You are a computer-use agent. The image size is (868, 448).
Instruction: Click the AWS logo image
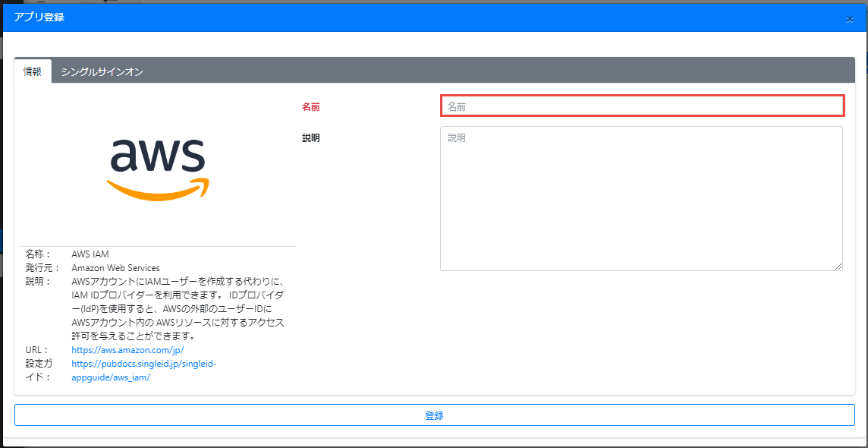pyautogui.click(x=158, y=169)
